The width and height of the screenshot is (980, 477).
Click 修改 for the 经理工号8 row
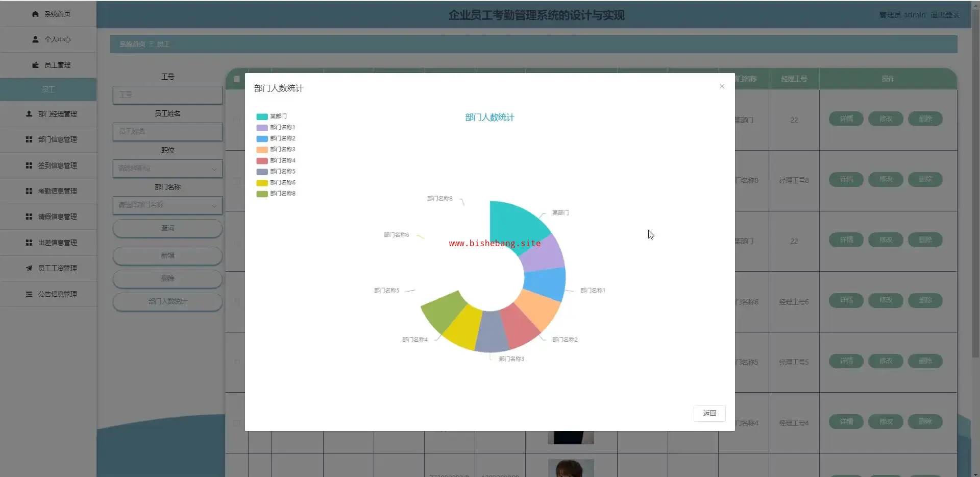(886, 179)
